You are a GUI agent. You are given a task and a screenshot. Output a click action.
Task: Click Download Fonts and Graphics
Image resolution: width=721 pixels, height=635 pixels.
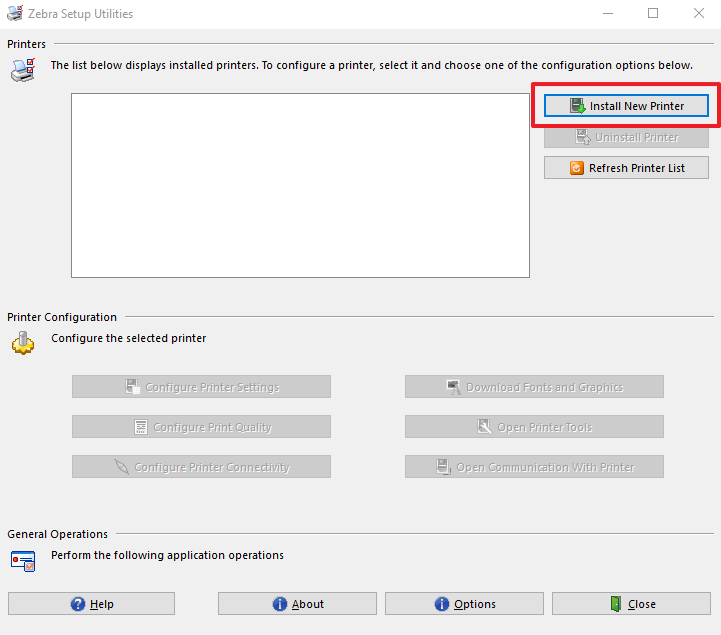[534, 387]
